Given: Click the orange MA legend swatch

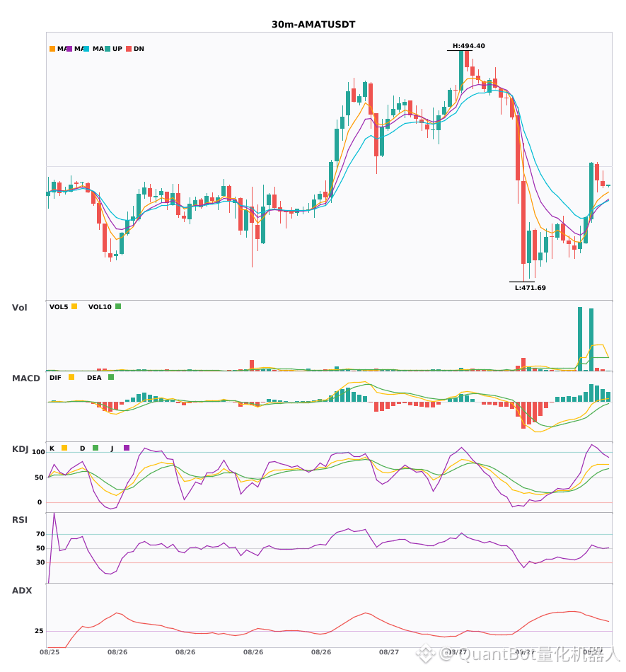Looking at the screenshot, I should point(52,49).
